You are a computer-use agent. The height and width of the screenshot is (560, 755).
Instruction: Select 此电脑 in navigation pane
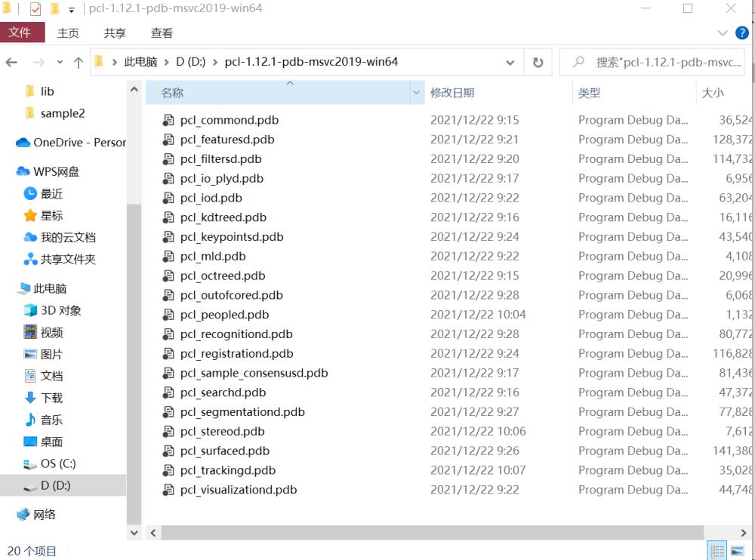42,288
